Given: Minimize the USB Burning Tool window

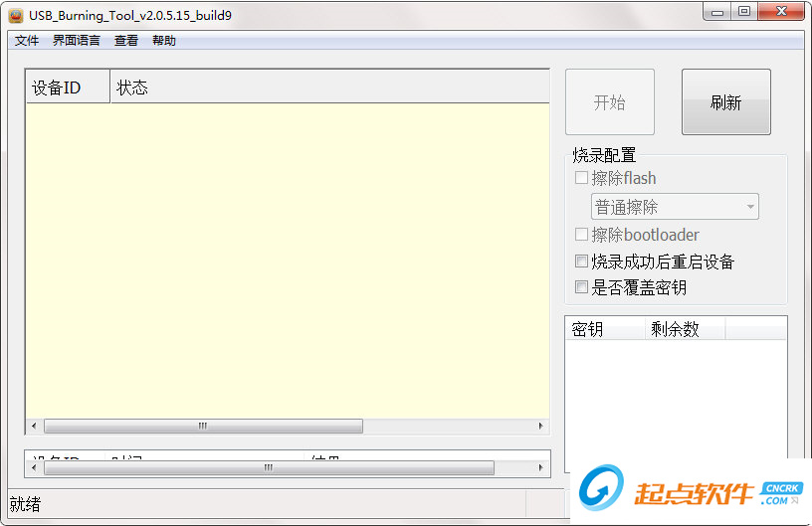Looking at the screenshot, I should pyautogui.click(x=717, y=11).
